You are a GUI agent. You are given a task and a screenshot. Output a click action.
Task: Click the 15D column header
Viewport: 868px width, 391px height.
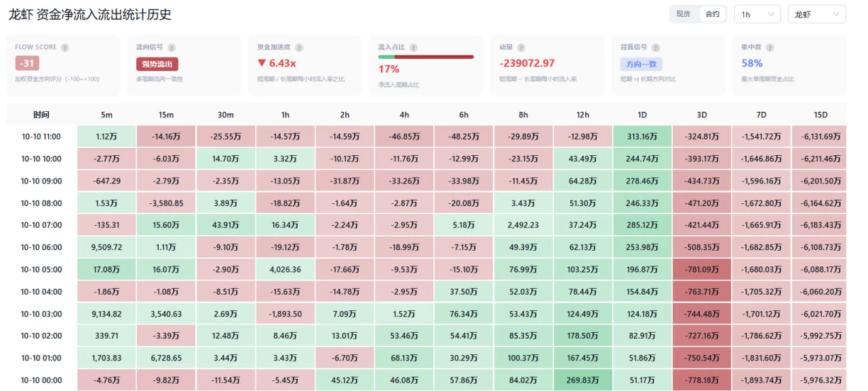(821, 115)
